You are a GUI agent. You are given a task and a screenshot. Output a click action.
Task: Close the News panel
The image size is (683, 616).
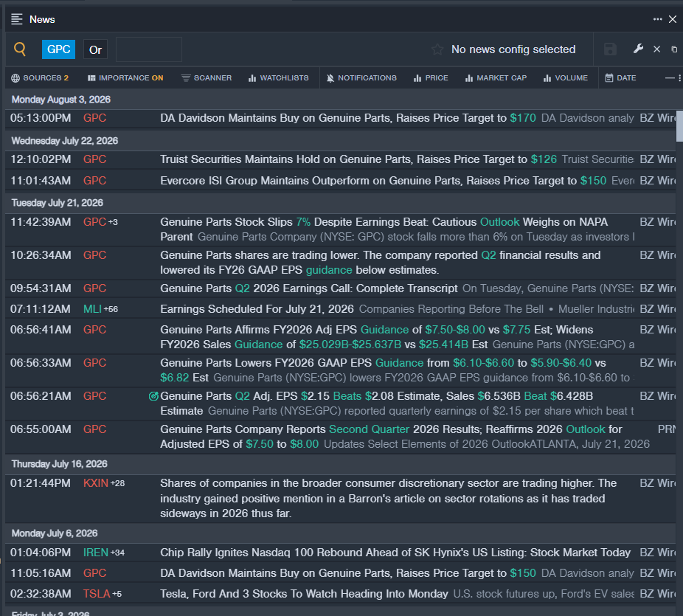(x=673, y=19)
